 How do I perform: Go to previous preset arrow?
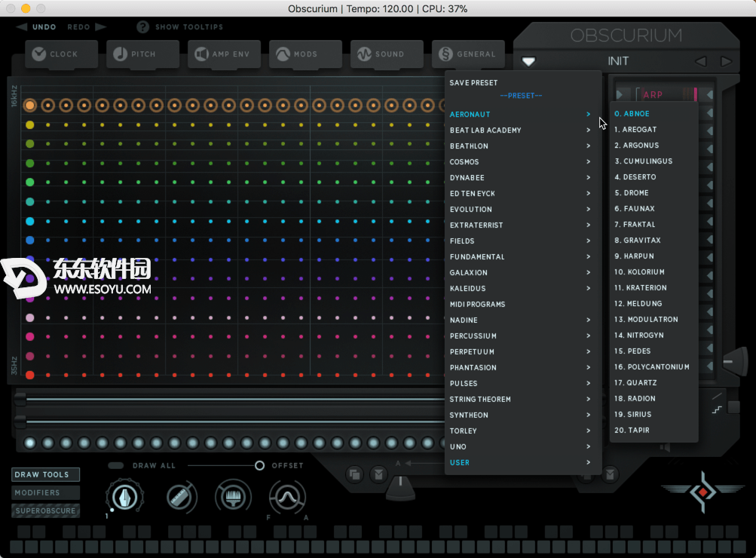point(700,61)
